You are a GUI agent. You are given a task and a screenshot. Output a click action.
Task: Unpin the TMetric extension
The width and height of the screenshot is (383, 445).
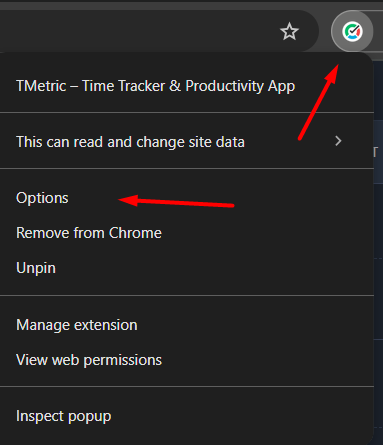click(x=187, y=268)
